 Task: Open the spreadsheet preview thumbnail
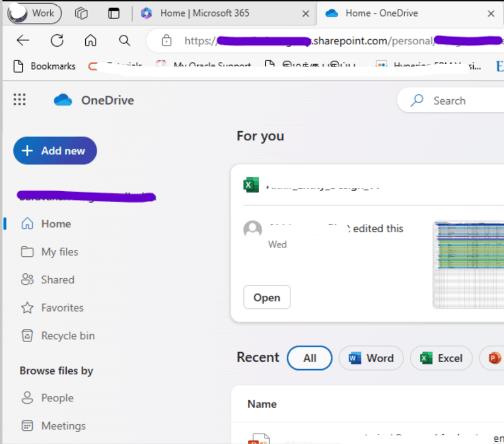[468, 265]
